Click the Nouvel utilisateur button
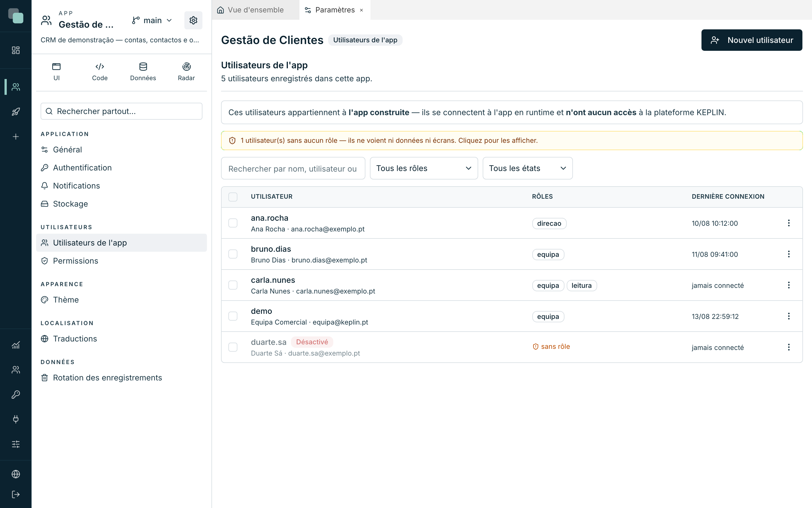 tap(752, 40)
